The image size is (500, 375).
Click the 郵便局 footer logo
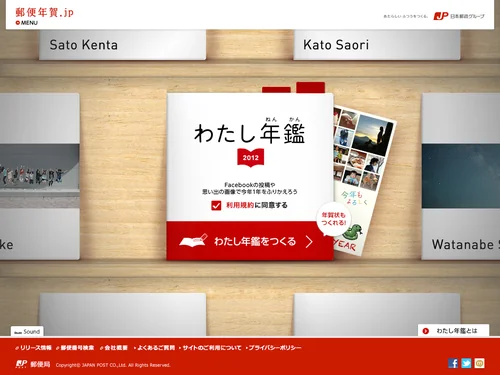[x=33, y=364]
